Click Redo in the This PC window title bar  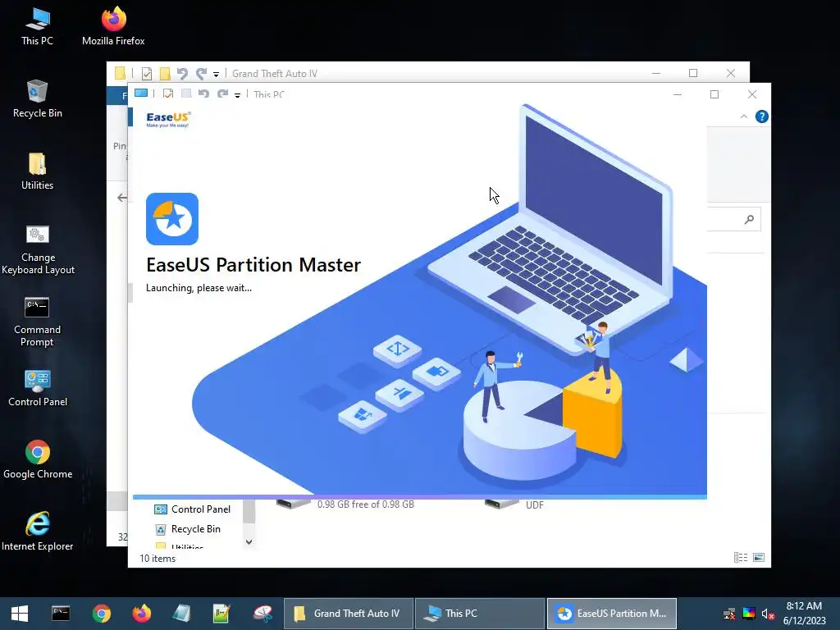(222, 94)
